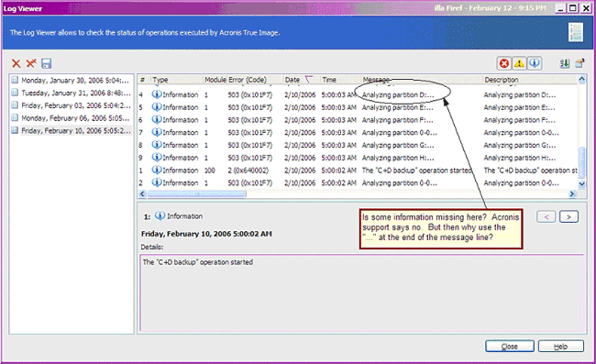The height and width of the screenshot is (364, 596).
Task: Go to next message with > button
Action: pos(568,217)
